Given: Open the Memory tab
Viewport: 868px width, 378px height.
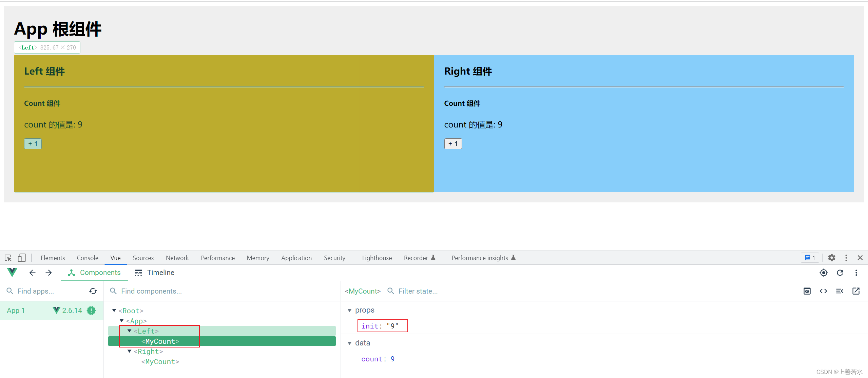Looking at the screenshot, I should click(258, 258).
